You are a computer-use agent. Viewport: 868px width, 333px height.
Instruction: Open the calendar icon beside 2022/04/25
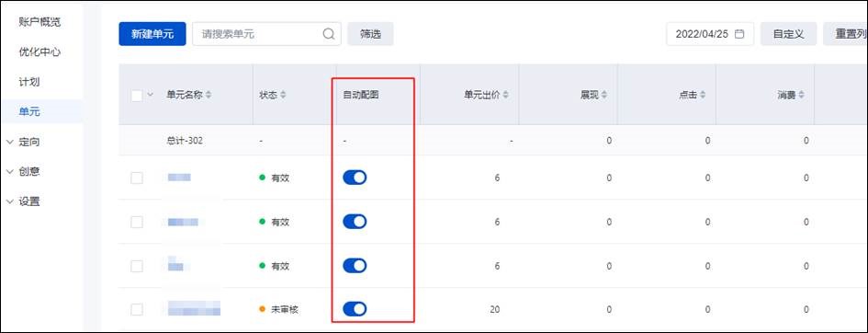pos(739,34)
